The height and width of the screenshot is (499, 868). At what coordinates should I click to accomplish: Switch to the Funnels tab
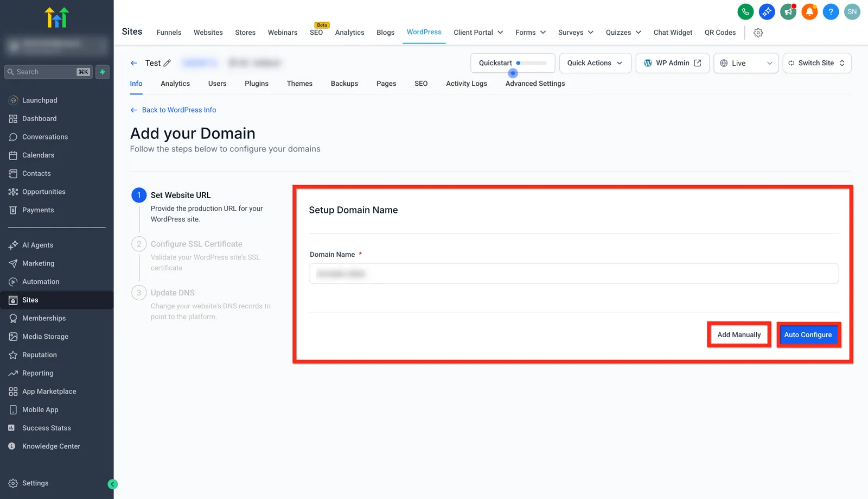coord(169,33)
